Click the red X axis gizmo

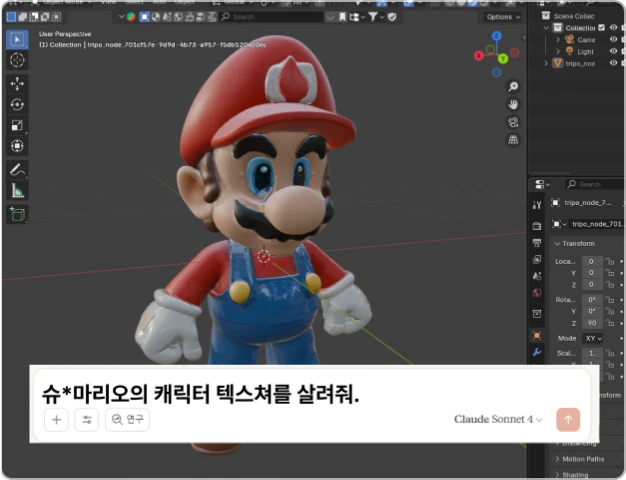coord(479,56)
